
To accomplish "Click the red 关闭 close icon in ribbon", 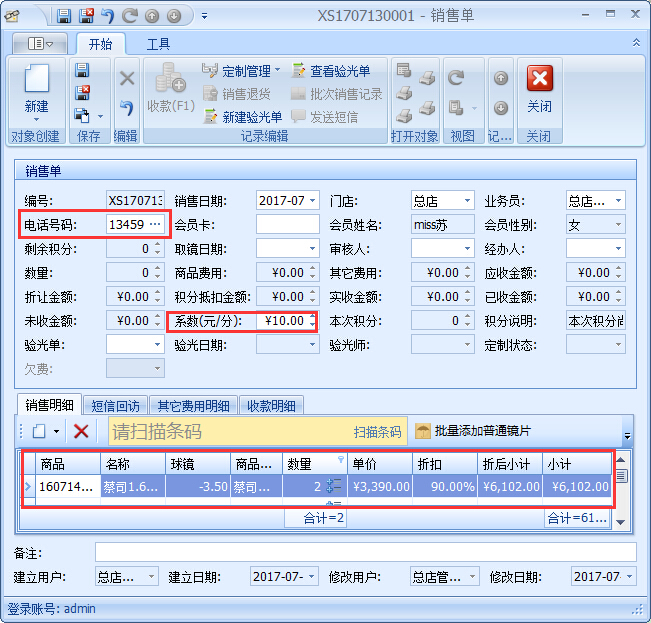I will pos(539,79).
